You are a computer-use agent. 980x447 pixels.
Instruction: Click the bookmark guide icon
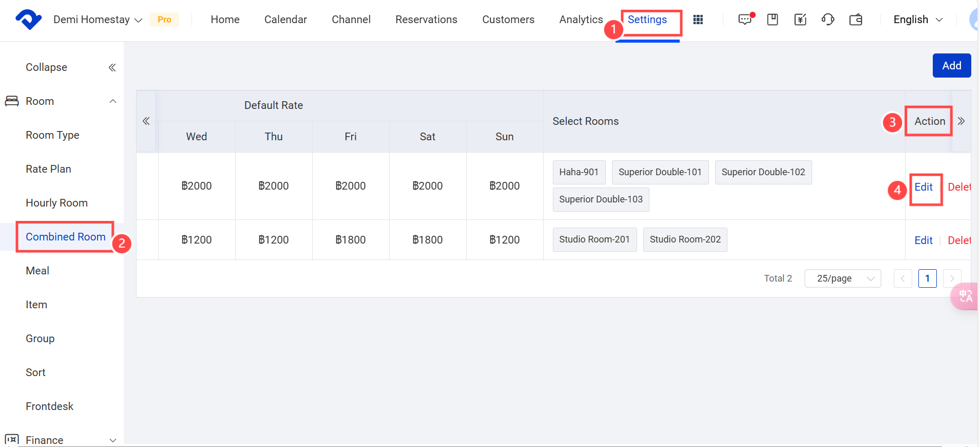pos(773,20)
